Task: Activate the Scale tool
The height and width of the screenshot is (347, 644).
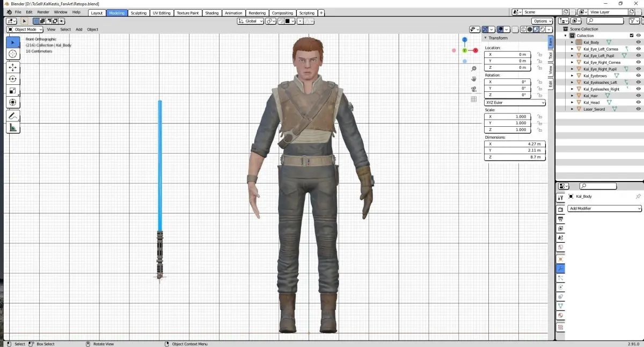Action: coord(13,91)
